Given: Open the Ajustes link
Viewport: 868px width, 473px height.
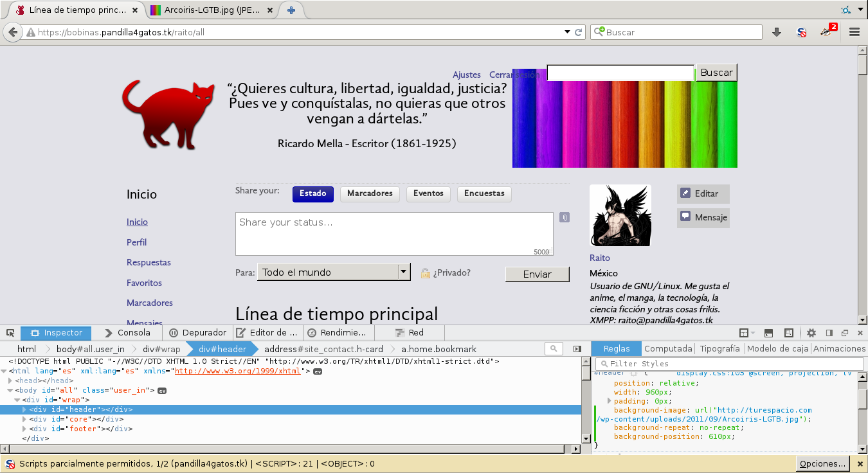Looking at the screenshot, I should point(467,75).
